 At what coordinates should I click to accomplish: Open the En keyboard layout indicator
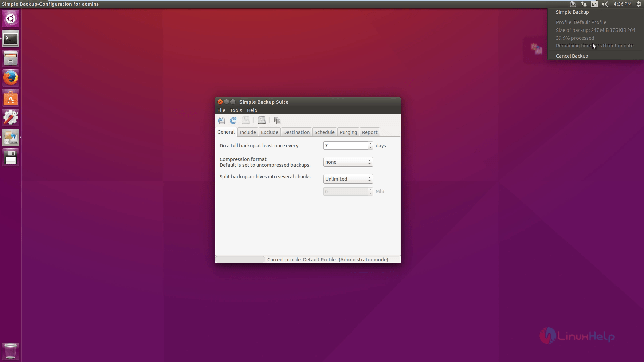[x=594, y=4]
